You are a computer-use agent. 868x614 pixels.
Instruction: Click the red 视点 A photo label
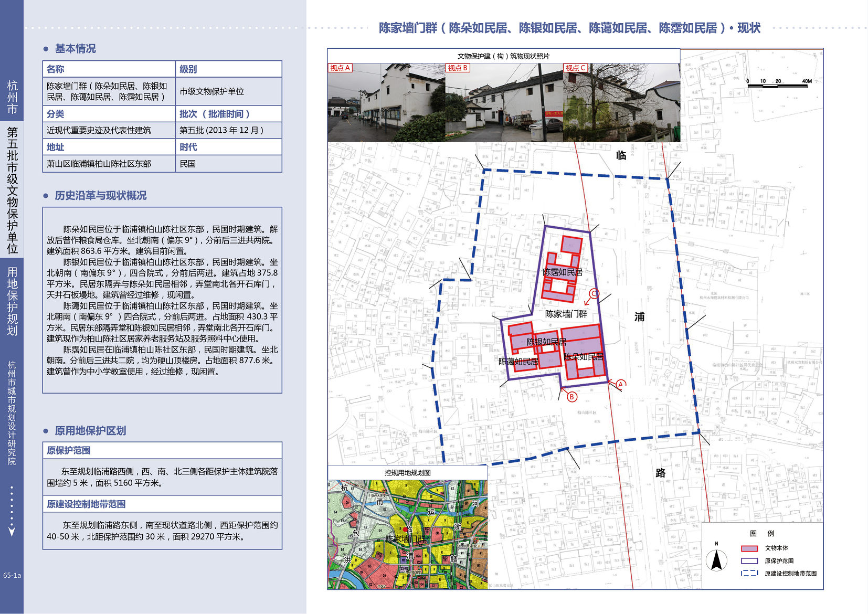tap(340, 68)
